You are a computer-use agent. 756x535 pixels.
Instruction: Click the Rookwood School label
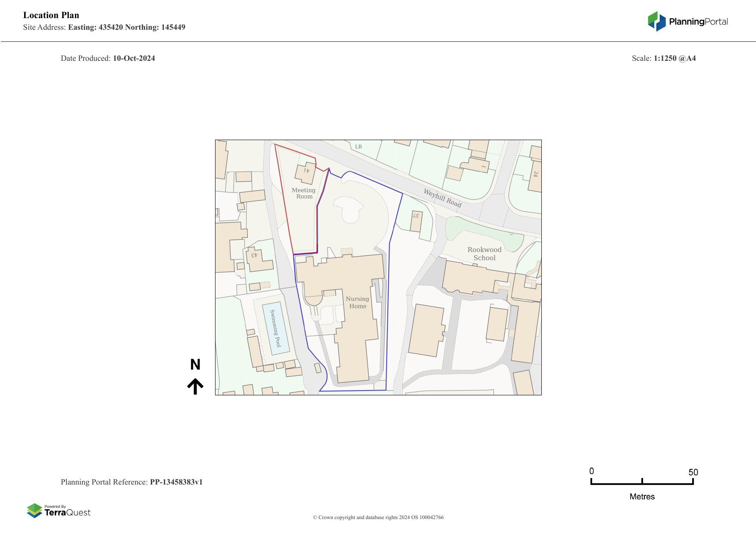tap(484, 253)
